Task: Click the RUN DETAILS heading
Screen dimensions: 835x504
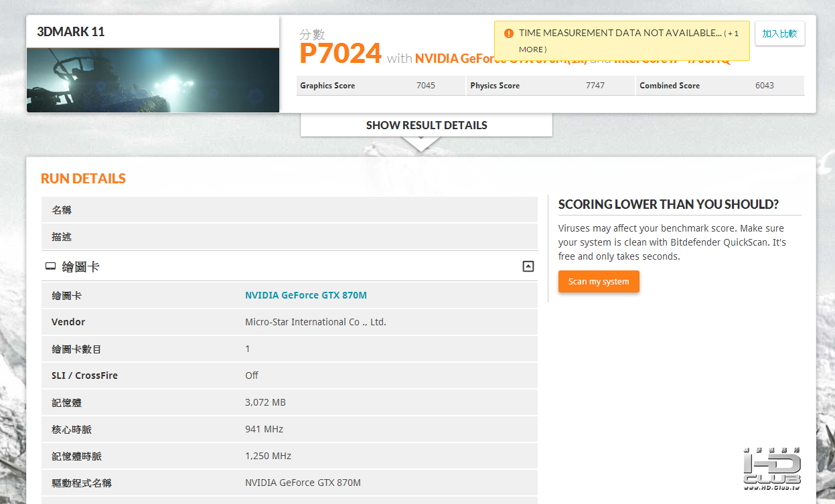Action: tap(83, 179)
